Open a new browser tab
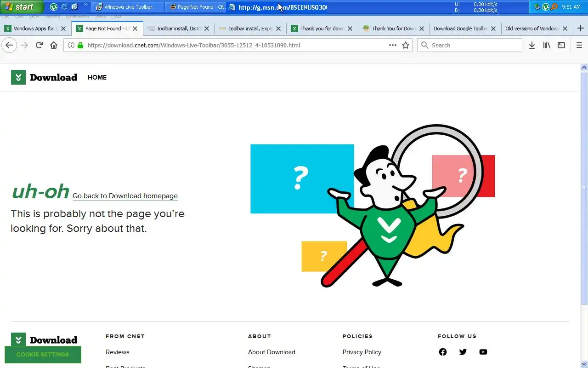Screen dimensions: 588x368 point(581,29)
